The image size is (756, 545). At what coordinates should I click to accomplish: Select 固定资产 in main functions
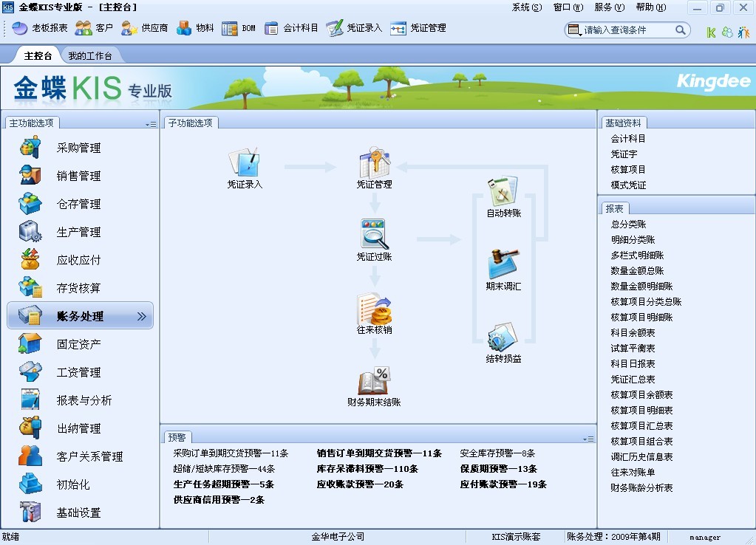point(79,344)
